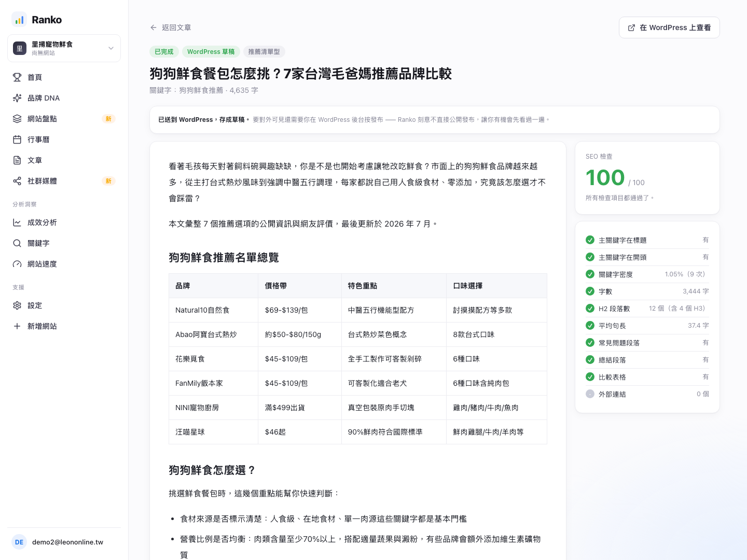Click the 常見問題段落 check row
This screenshot has width=747, height=560.
click(x=647, y=343)
